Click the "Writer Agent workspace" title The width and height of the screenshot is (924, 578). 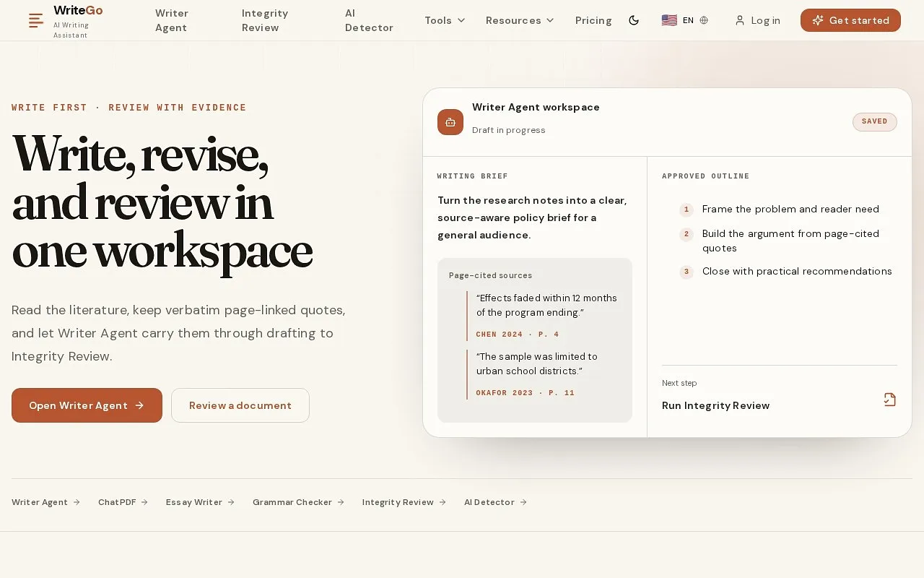coord(536,107)
